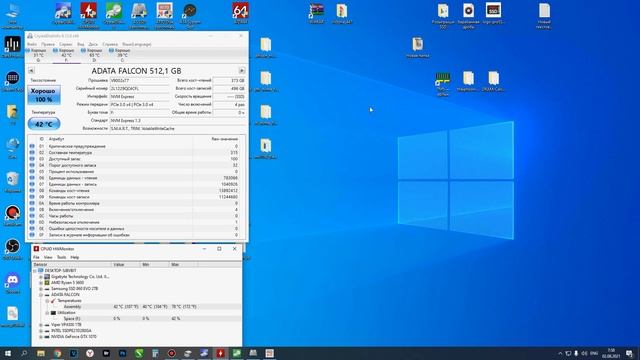Open File Explorer from the taskbar
This screenshot has height=360, width=640.
pyautogui.click(x=41, y=353)
